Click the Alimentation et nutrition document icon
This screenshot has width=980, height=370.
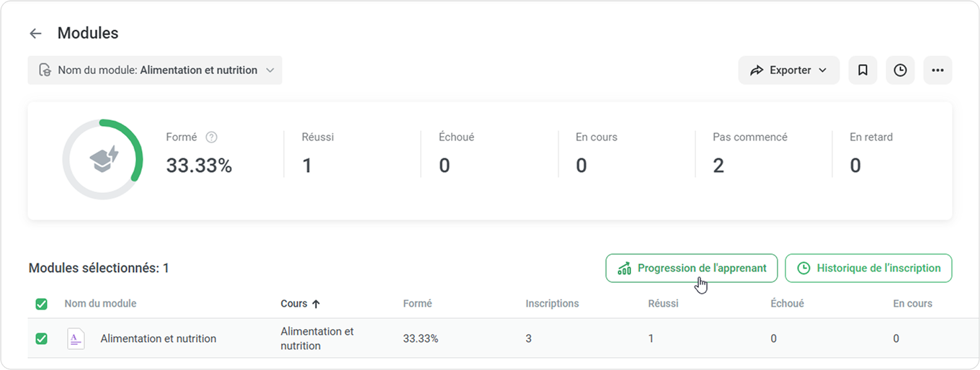click(76, 338)
